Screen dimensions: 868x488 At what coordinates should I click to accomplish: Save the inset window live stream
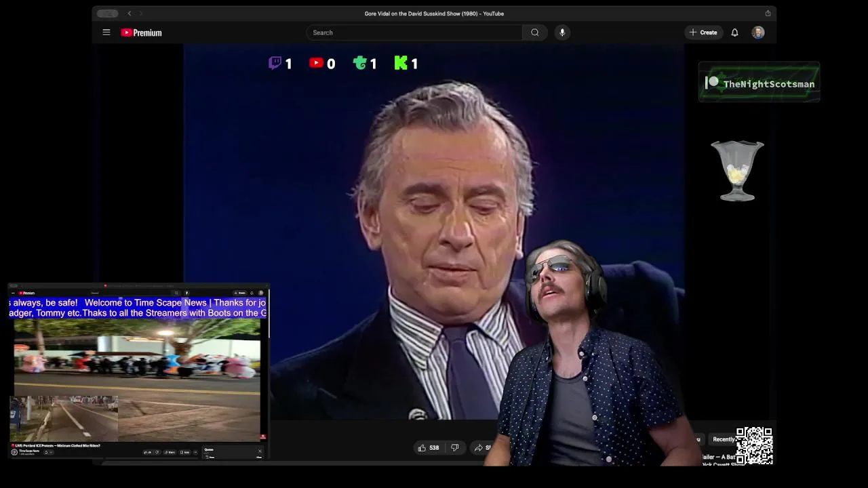[184, 452]
